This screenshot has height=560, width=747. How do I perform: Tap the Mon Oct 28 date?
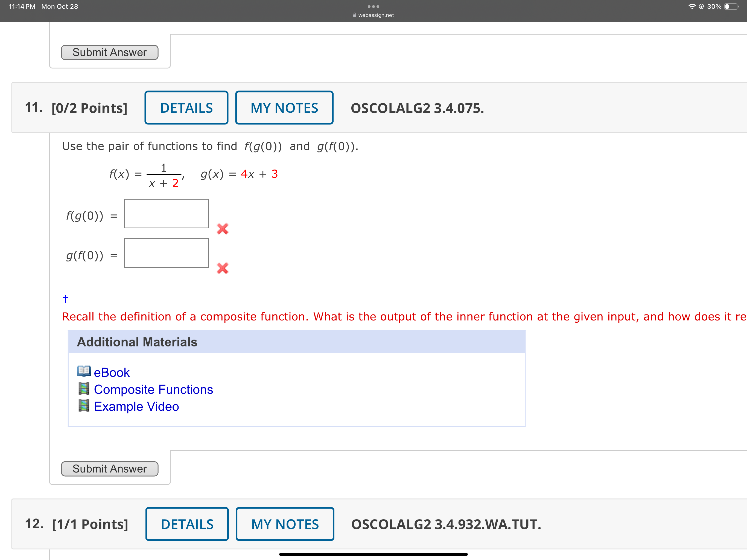[60, 6]
